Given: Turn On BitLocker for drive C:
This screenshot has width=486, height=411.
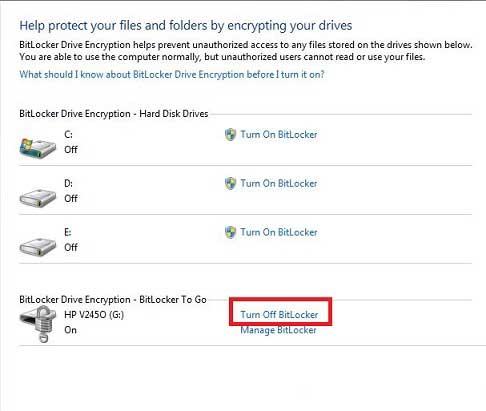Looking at the screenshot, I should (x=279, y=135).
